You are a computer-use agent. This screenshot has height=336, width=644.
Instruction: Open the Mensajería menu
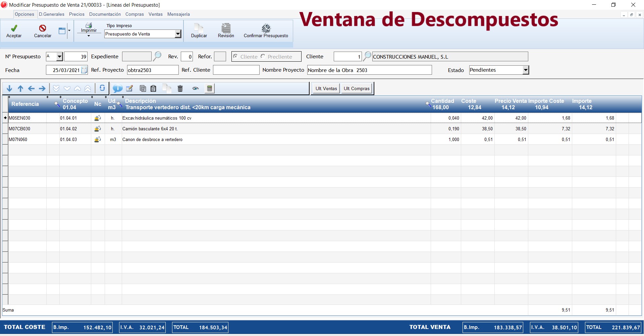[178, 14]
